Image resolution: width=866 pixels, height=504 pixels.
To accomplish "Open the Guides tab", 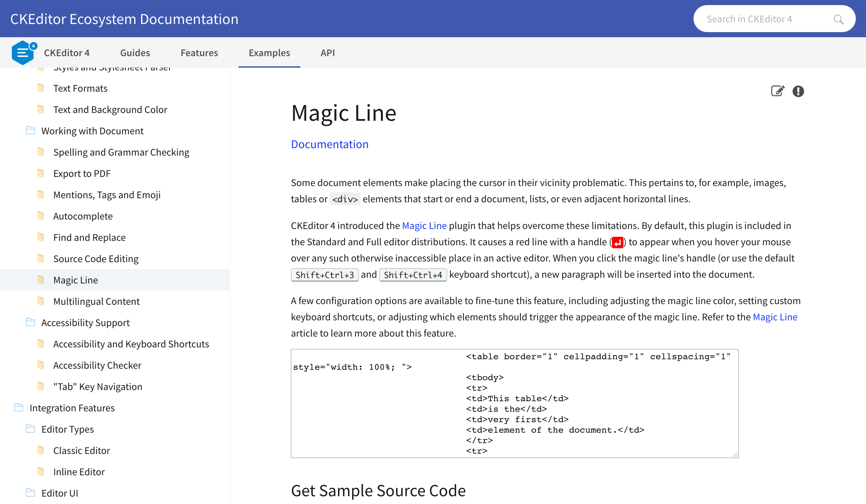I will coord(135,52).
